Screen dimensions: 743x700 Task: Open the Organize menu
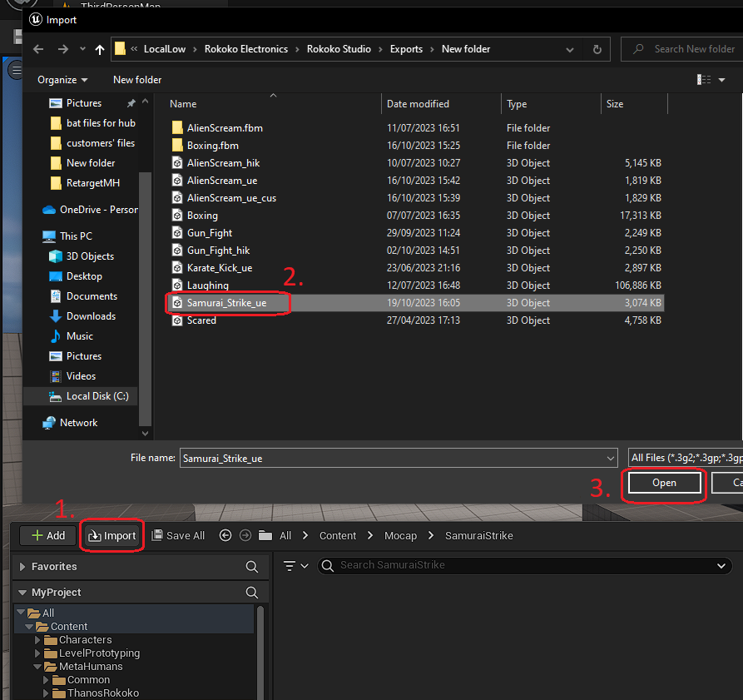coord(62,80)
